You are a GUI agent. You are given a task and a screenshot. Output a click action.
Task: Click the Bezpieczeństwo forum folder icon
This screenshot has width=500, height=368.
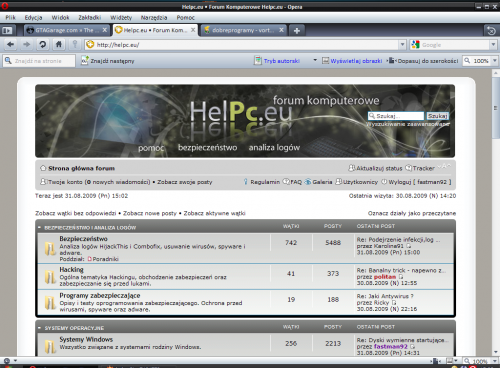(x=50, y=249)
